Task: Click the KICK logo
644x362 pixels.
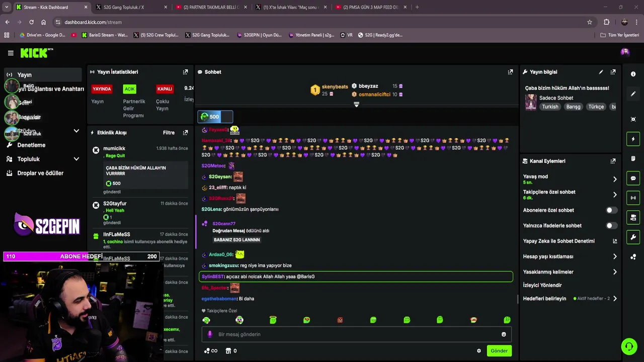Action: point(36,53)
